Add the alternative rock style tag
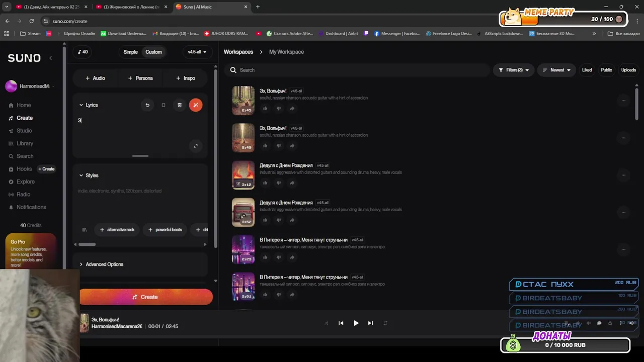This screenshot has height=362, width=644. [x=117, y=230]
